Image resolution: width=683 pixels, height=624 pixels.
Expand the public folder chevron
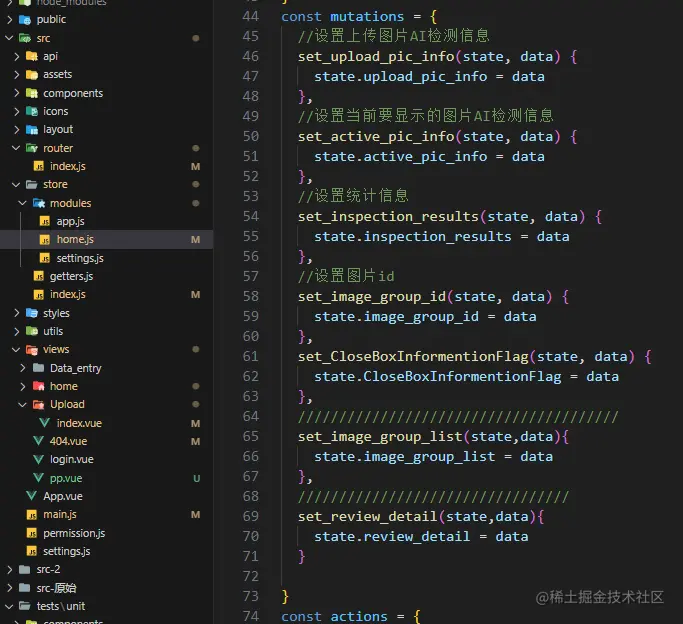(9, 20)
